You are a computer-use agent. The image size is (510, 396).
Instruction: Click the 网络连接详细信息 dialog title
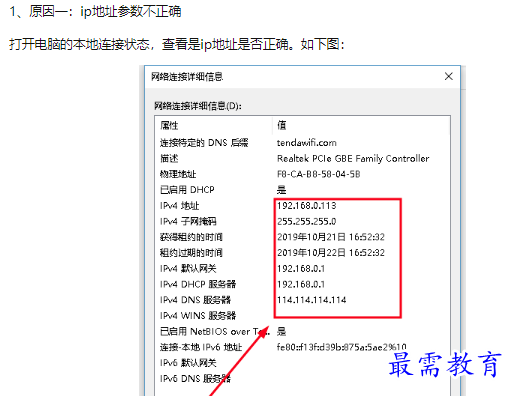coord(187,77)
